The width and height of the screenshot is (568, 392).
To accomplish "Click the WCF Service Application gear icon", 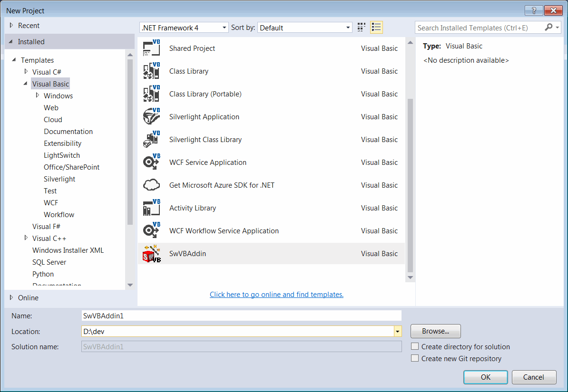I will (x=151, y=162).
